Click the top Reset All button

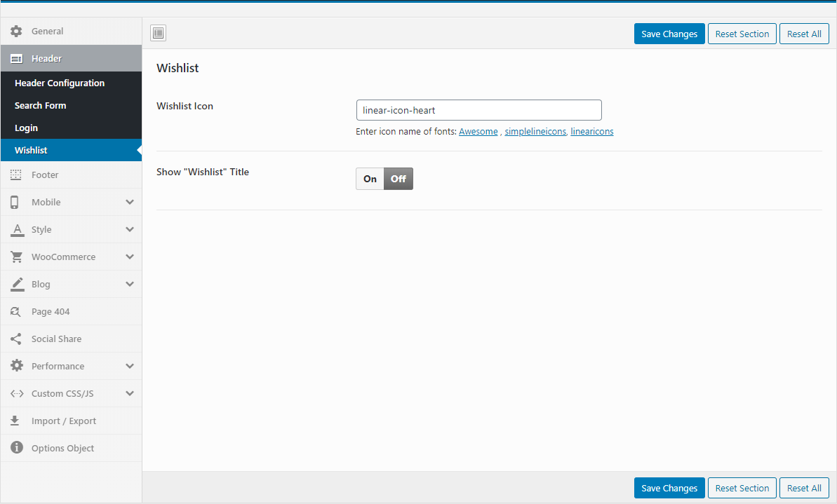[804, 34]
